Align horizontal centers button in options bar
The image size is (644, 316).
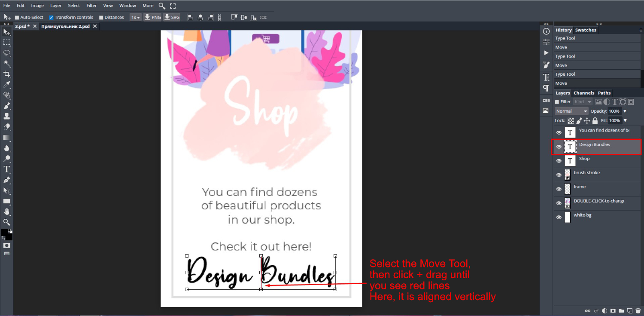[x=200, y=18]
